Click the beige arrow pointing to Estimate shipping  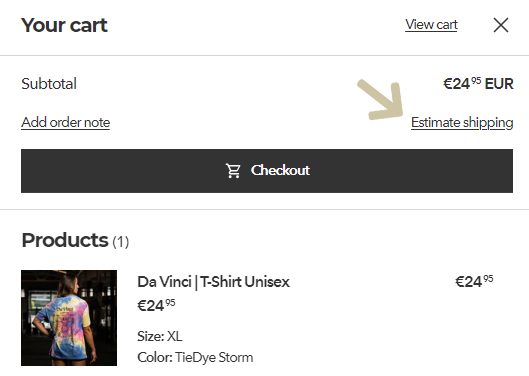pos(381,100)
